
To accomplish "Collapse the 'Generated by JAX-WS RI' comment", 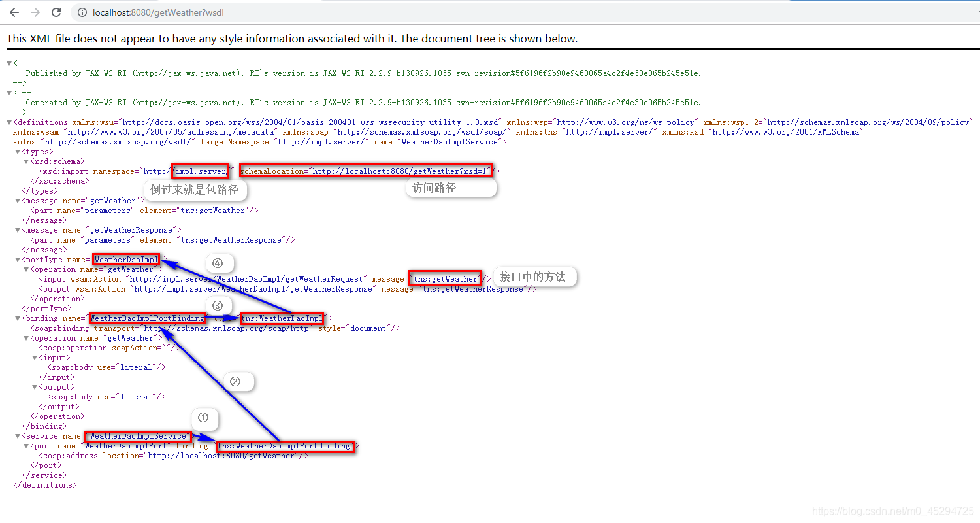I will click(x=9, y=93).
